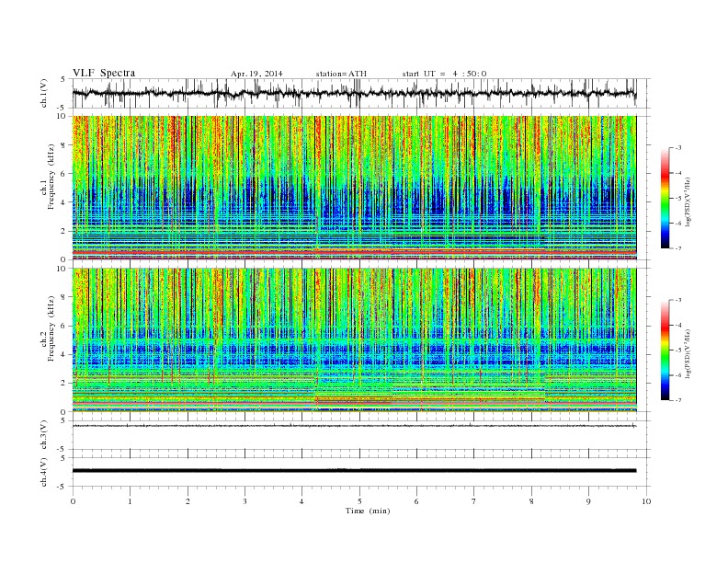Click the time axis tick label "6"
Image resolution: width=728 pixels, height=563 pixels.
(416, 501)
